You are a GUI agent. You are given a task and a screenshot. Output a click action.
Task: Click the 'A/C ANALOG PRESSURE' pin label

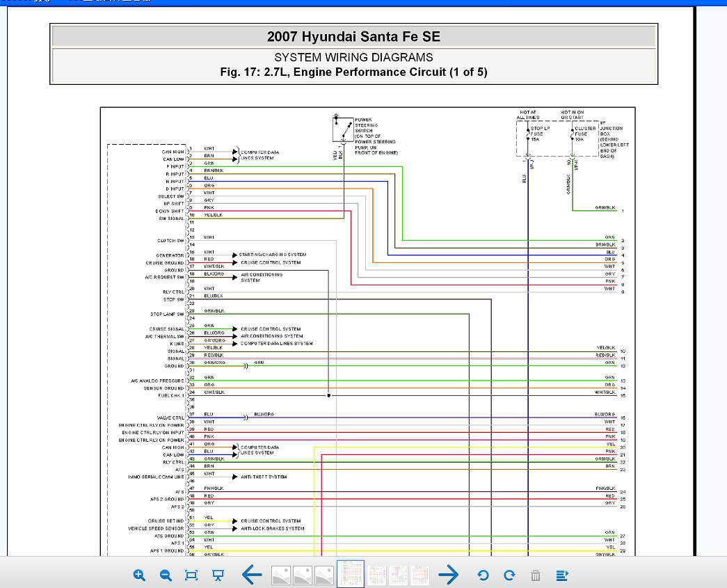[x=158, y=381]
